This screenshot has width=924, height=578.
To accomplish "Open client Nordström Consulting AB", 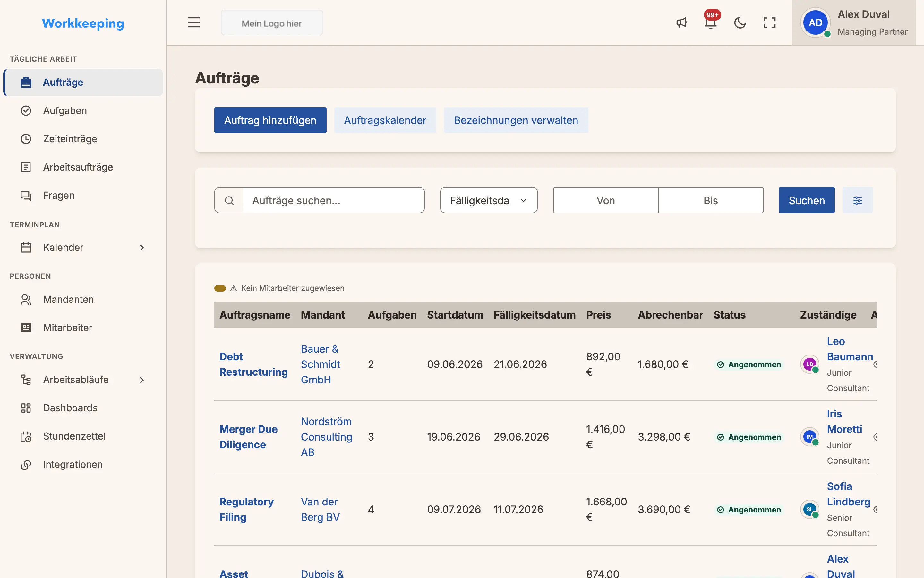I will point(327,437).
